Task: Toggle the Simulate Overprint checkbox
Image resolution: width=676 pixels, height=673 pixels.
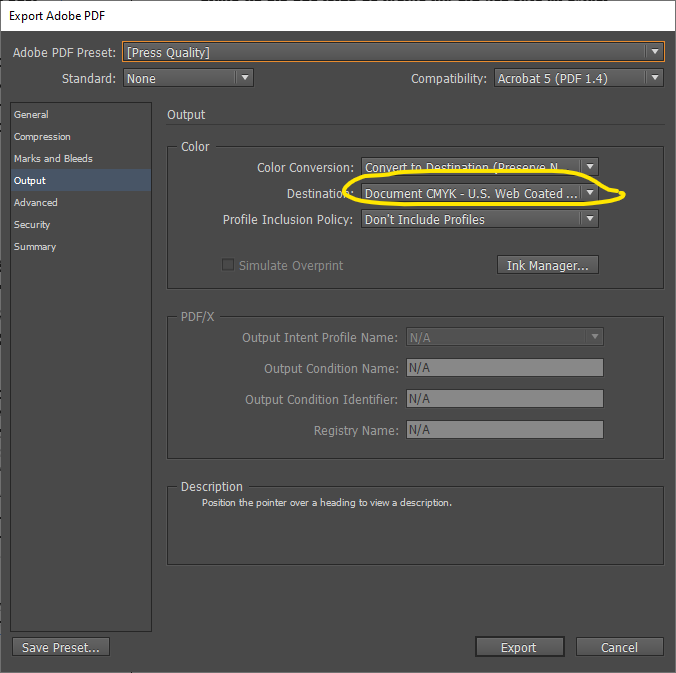Action: point(228,266)
